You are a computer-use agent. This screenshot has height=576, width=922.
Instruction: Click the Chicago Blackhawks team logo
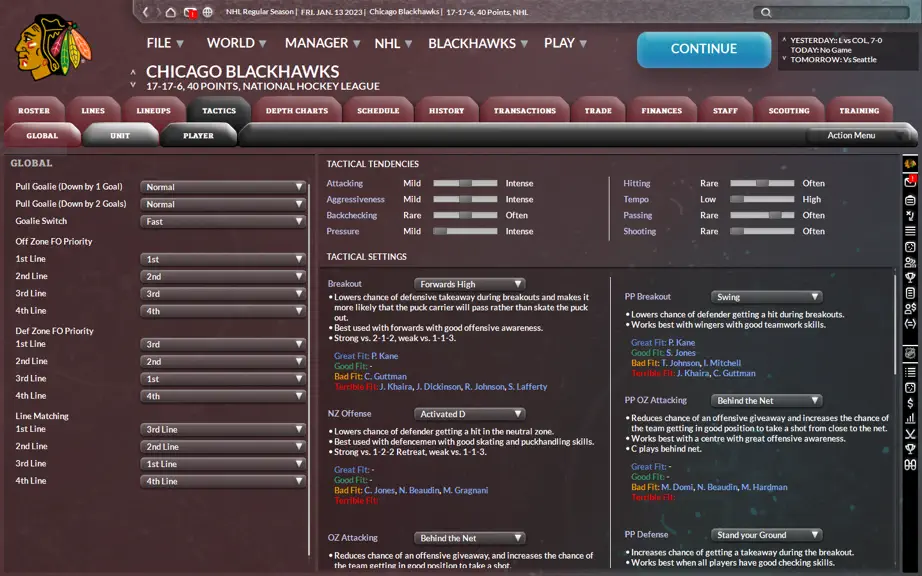[53, 48]
